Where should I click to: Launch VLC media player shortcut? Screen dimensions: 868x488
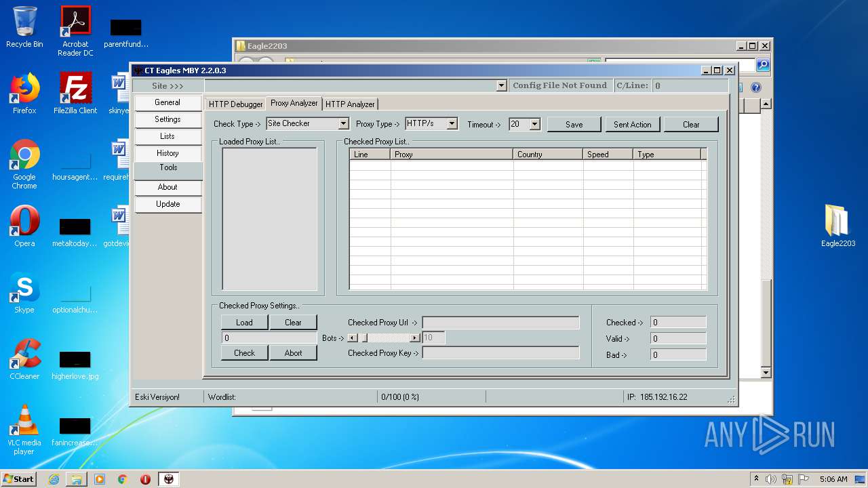pyautogui.click(x=24, y=430)
